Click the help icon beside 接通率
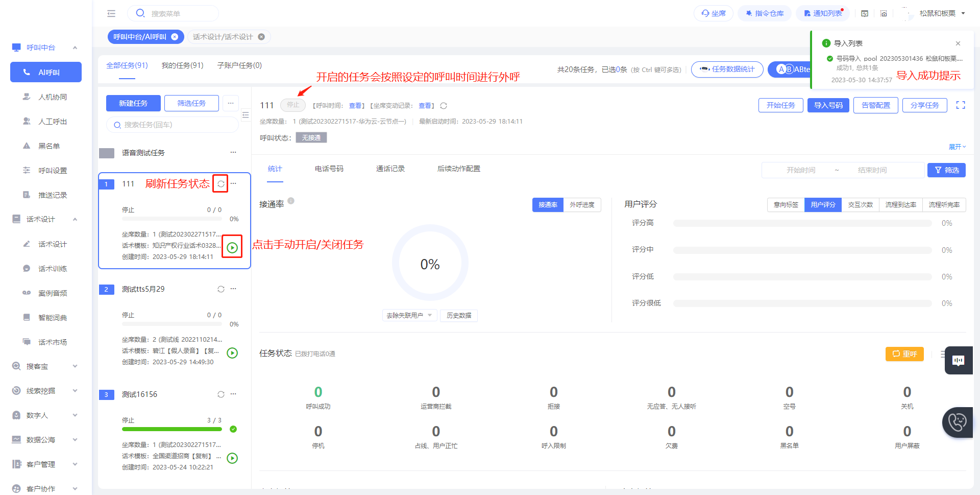The image size is (980, 495). 291,201
